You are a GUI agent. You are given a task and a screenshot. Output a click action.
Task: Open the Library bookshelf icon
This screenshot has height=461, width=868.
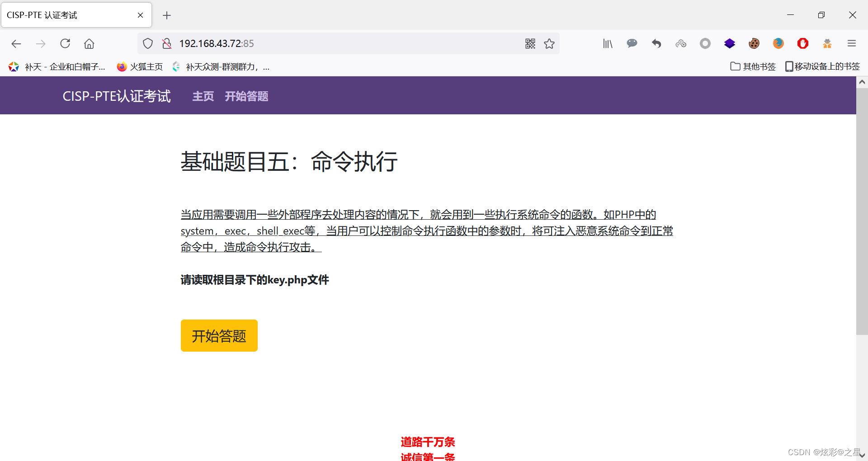[x=608, y=43]
